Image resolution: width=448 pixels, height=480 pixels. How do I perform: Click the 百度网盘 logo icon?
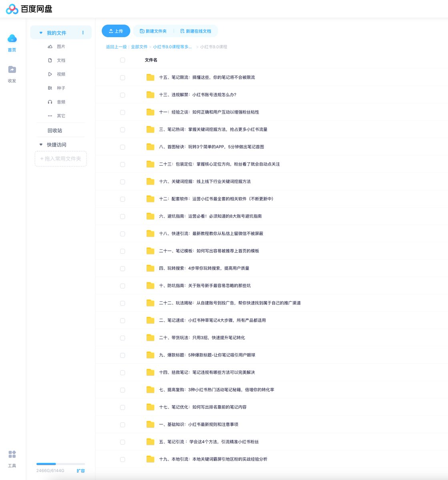click(12, 9)
